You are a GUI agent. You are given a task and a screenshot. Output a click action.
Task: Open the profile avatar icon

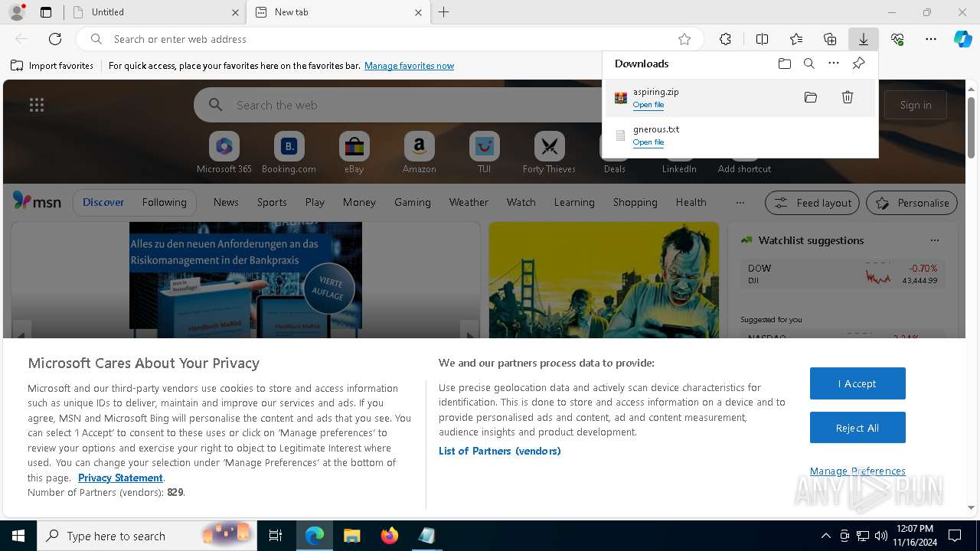point(16,12)
